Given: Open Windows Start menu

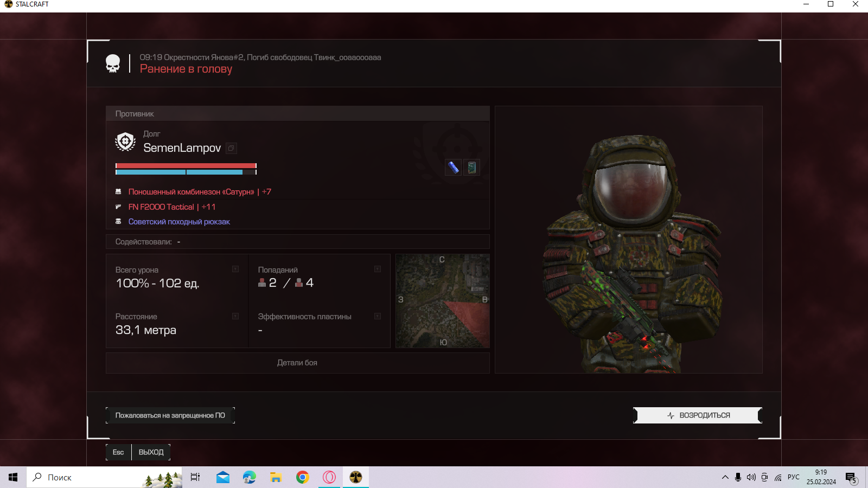Looking at the screenshot, I should point(13,477).
